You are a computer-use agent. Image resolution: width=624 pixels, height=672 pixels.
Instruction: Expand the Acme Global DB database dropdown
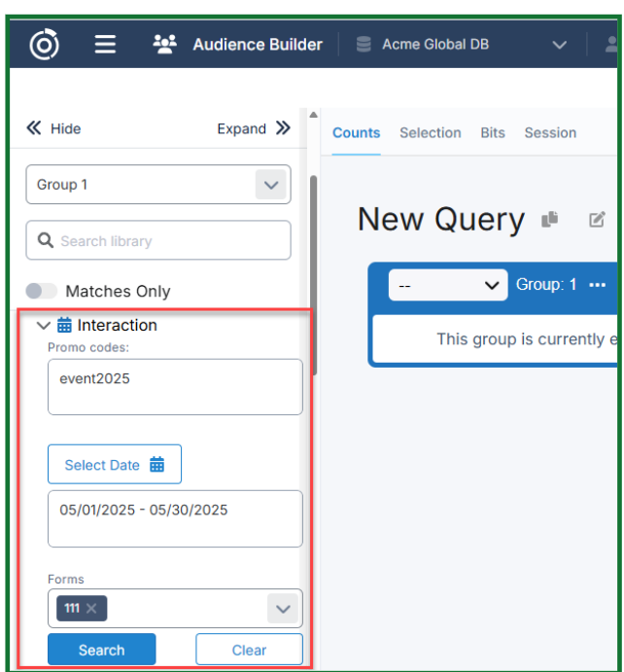[559, 45]
